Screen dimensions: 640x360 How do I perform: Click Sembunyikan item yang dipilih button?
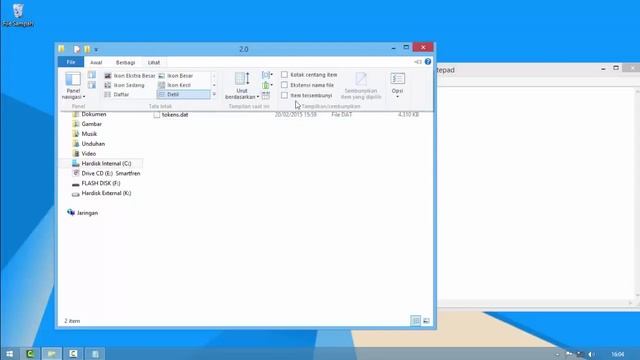[361, 86]
